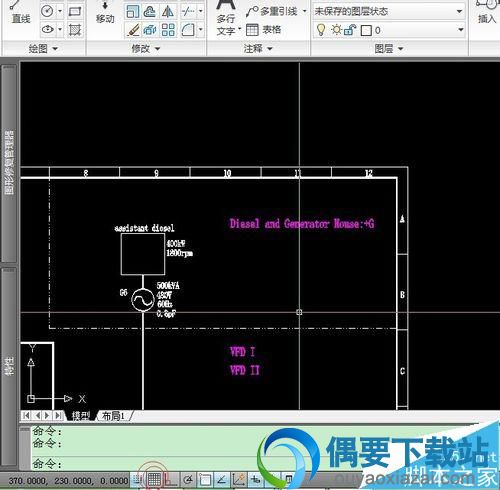Click the generator G5 sine-wave symbol
Viewport: 500px width, 490px height.
143,300
